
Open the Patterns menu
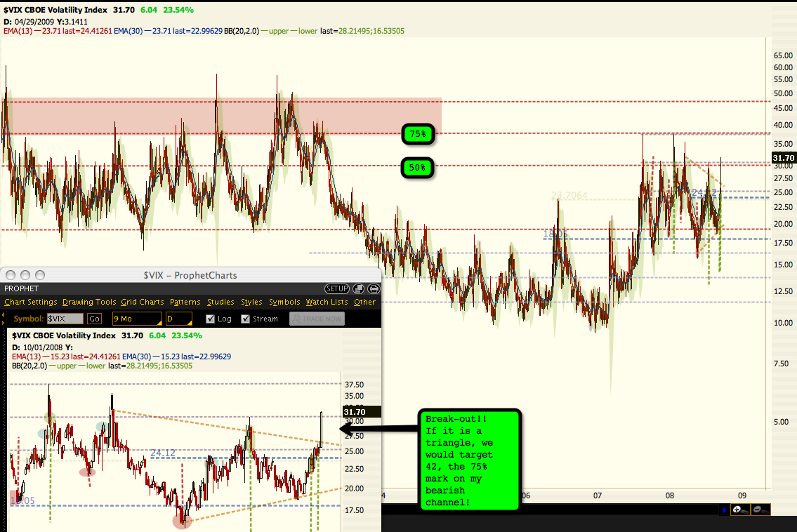[185, 302]
